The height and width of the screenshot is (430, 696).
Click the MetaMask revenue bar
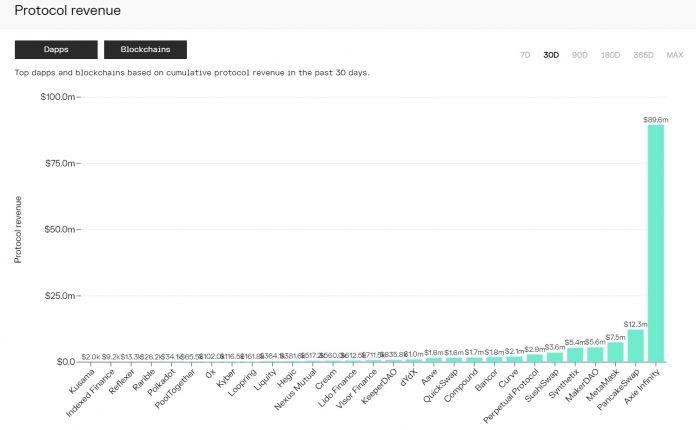[x=616, y=351]
